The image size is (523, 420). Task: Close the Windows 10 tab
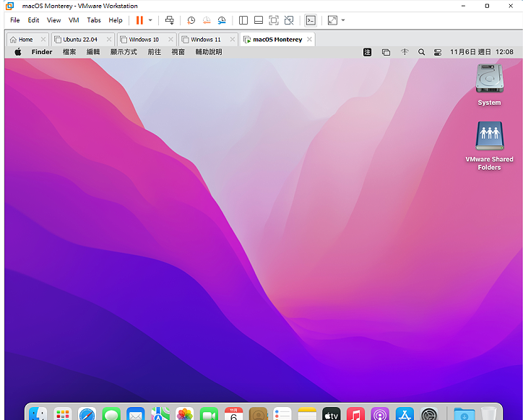tap(170, 39)
